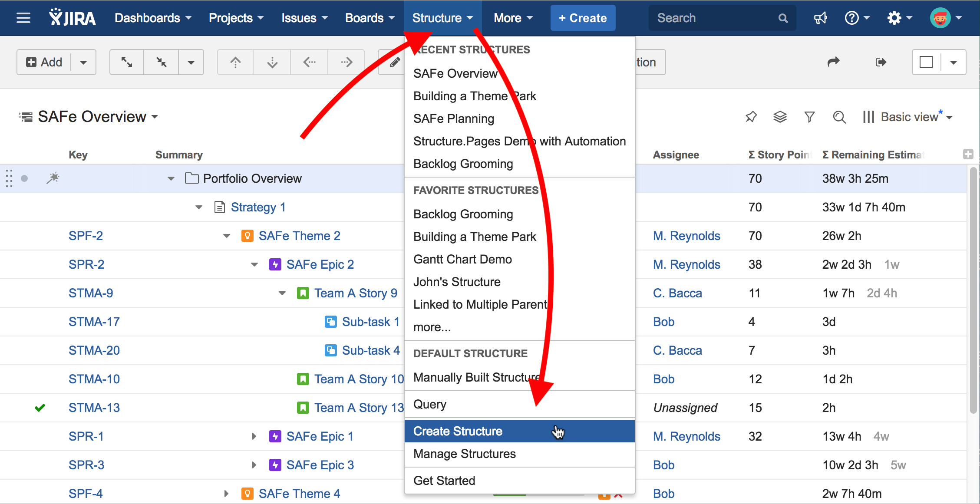Click the magnifier search icon in structure header
Screen dimensions: 980x504
pyautogui.click(x=839, y=117)
